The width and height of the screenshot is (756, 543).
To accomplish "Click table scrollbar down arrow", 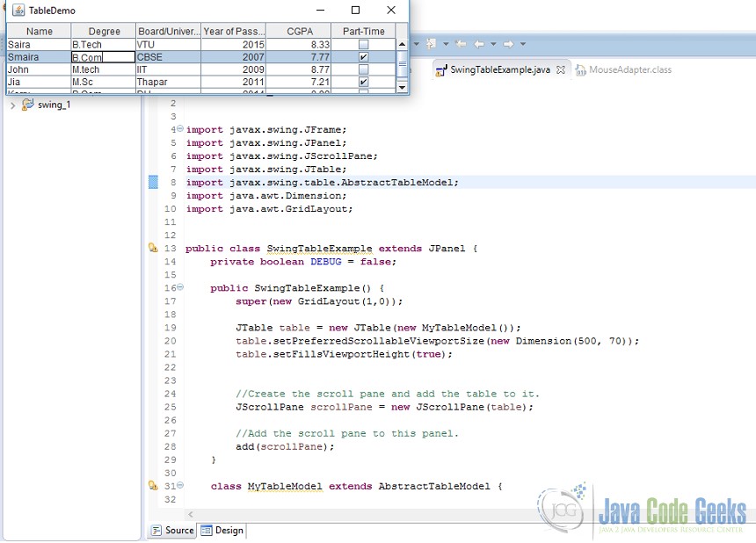I will pos(402,87).
